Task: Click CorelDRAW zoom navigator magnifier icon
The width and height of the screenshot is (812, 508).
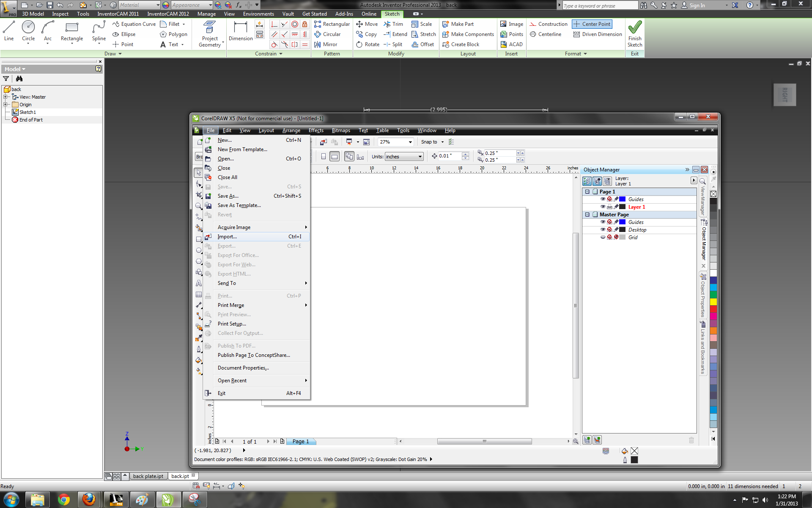Action: 576,441
